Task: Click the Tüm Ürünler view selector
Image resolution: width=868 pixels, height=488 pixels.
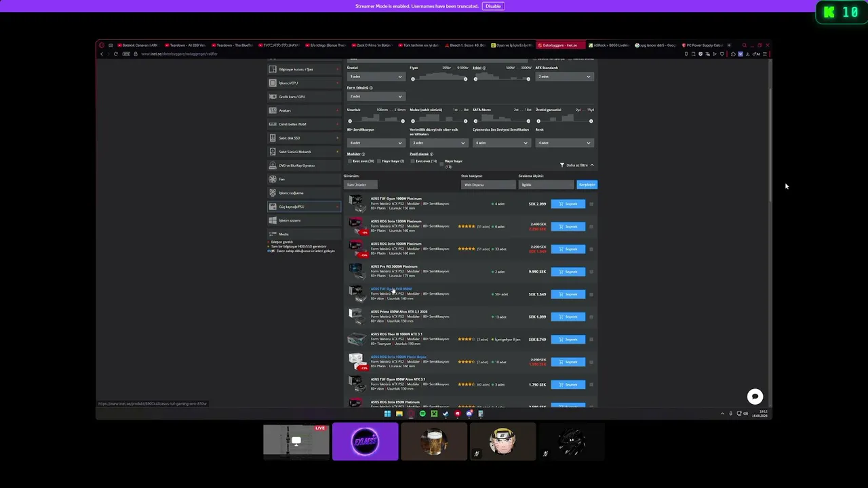Action: click(x=361, y=184)
